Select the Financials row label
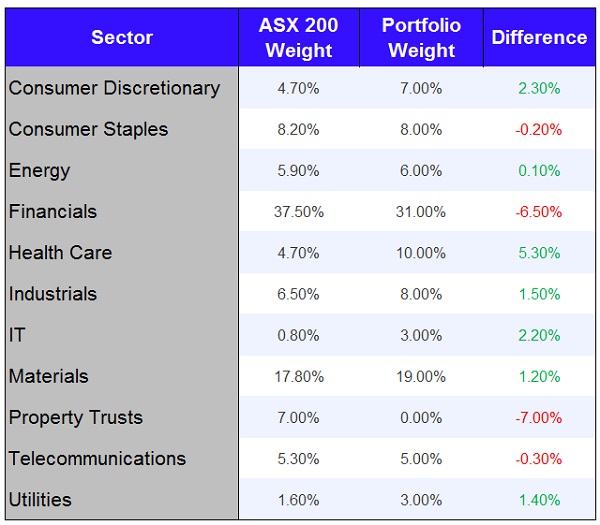The image size is (600, 525). tap(53, 211)
